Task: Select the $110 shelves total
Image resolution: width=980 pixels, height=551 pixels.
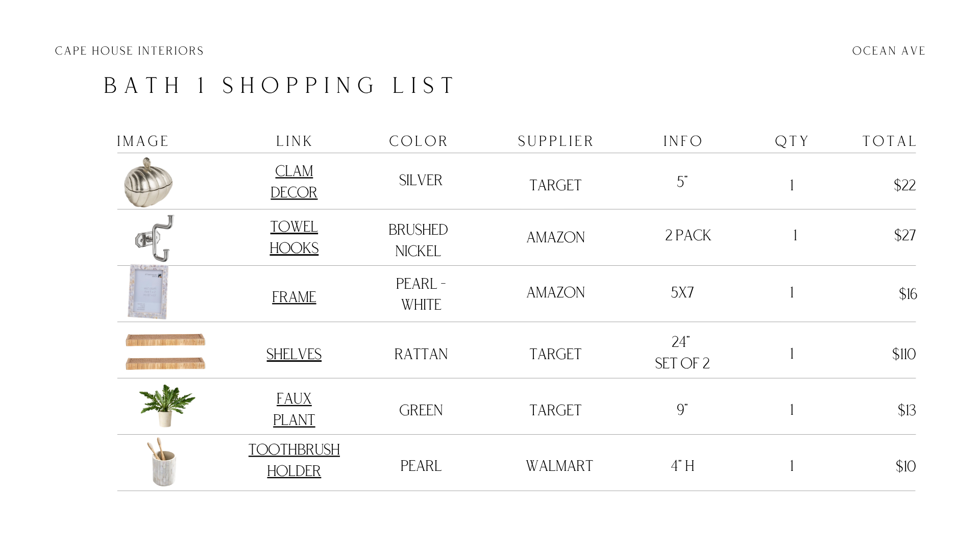Action: click(904, 354)
